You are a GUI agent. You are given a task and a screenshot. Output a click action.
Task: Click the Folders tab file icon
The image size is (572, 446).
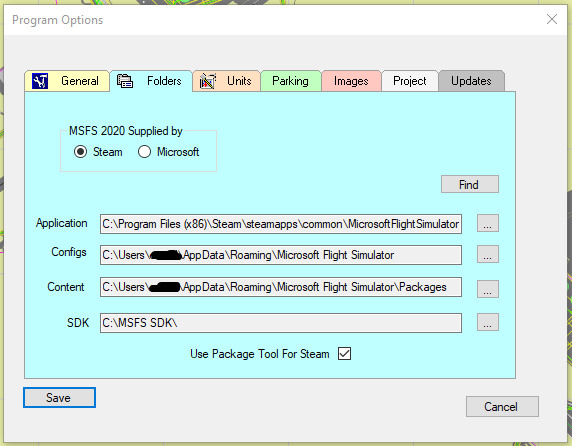coord(125,81)
